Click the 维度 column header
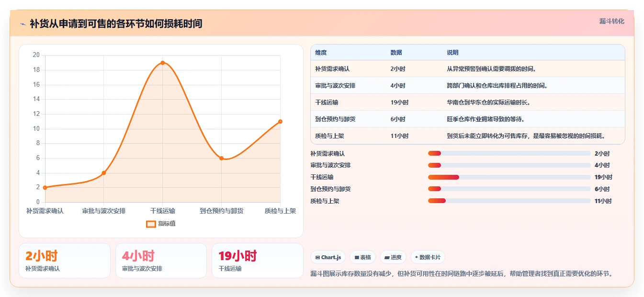 (321, 53)
